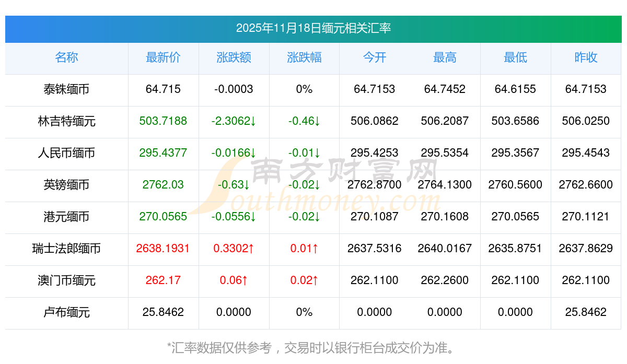
Task: Open the 英镑缅币 row name
Action: tap(66, 185)
